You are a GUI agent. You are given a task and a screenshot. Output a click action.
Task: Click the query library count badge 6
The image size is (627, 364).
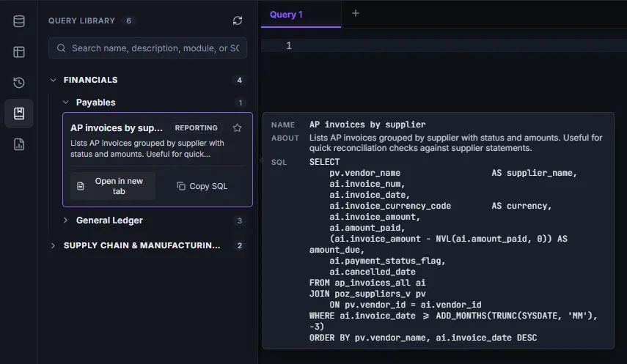129,21
